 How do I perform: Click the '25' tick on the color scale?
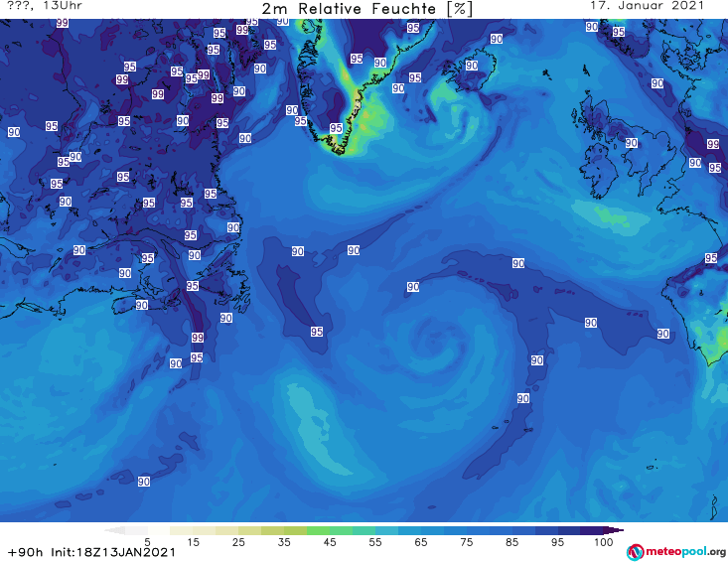coord(238,542)
